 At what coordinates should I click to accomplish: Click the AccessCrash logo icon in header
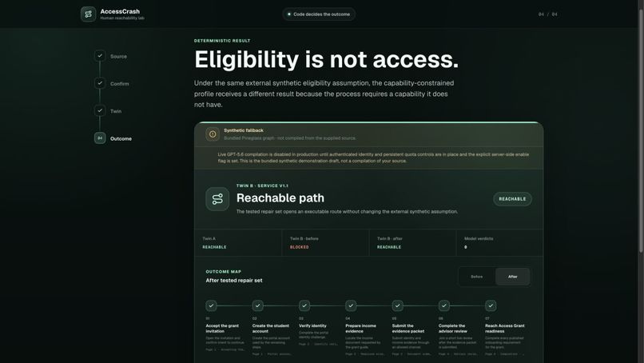[x=89, y=14]
